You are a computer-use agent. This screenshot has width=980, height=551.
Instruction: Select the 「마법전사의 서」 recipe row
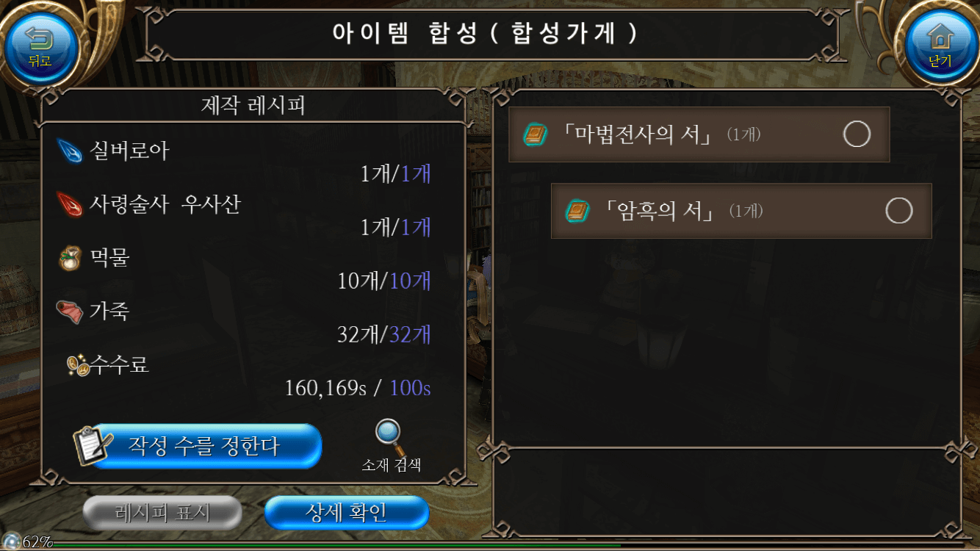pos(699,134)
